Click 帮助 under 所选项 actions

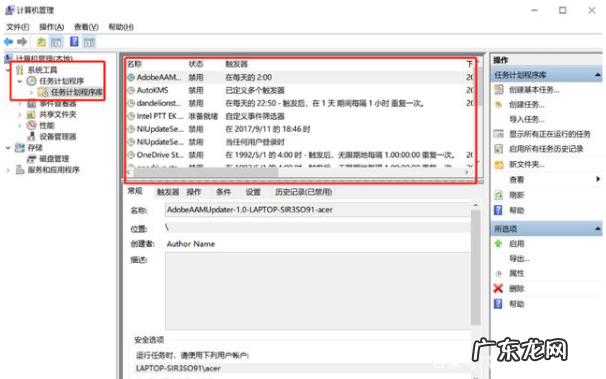click(x=516, y=304)
